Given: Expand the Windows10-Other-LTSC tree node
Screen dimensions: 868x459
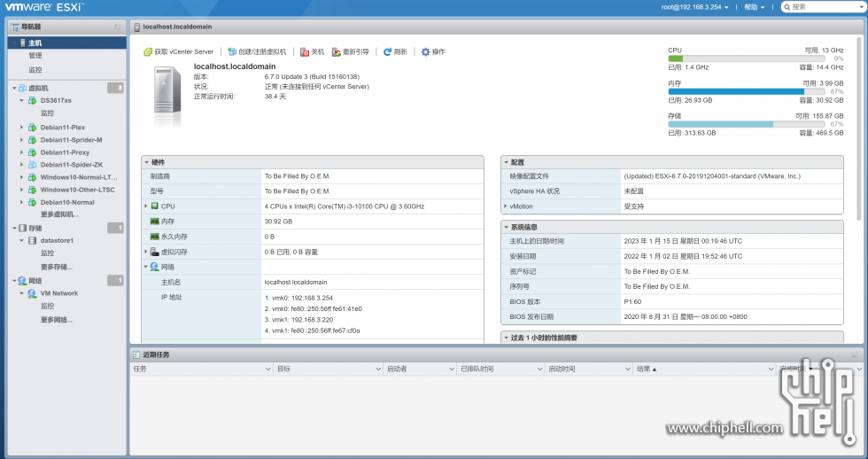Looking at the screenshot, I should point(21,190).
